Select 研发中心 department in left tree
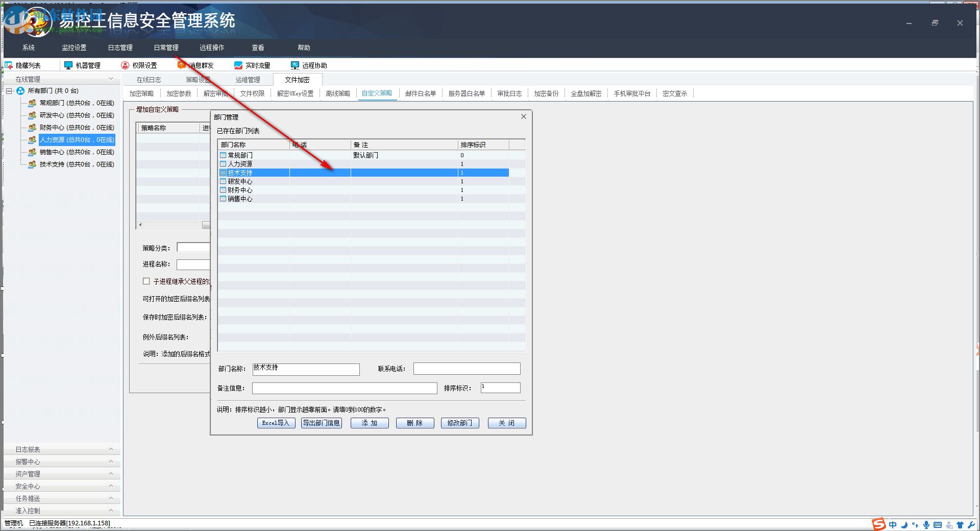The image size is (980, 531). (x=77, y=115)
